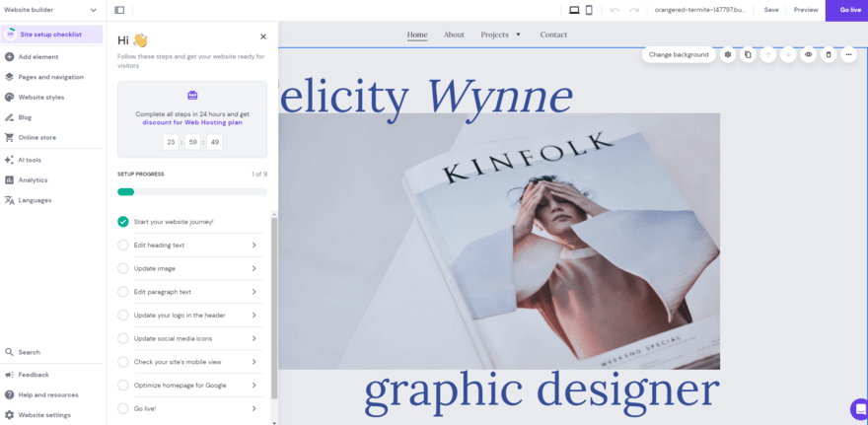Viewport: 868px width, 425px height.
Task: Expand Update image chevron
Action: pyautogui.click(x=254, y=268)
